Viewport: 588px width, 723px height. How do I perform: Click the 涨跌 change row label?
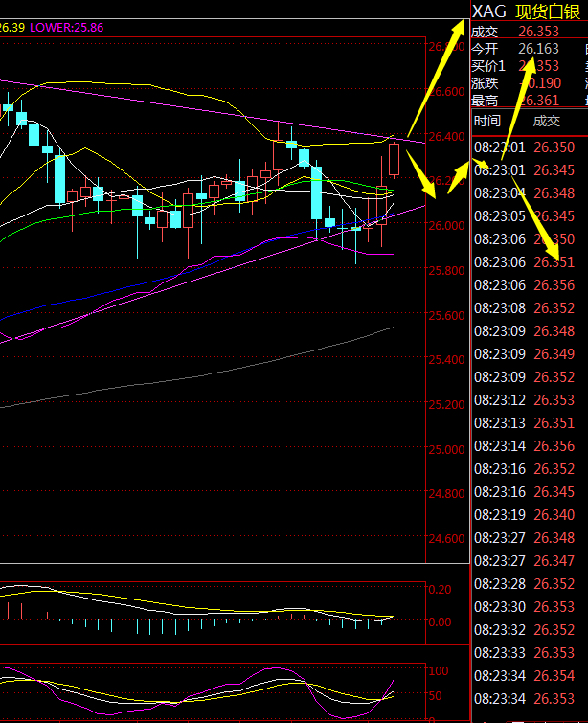(486, 82)
